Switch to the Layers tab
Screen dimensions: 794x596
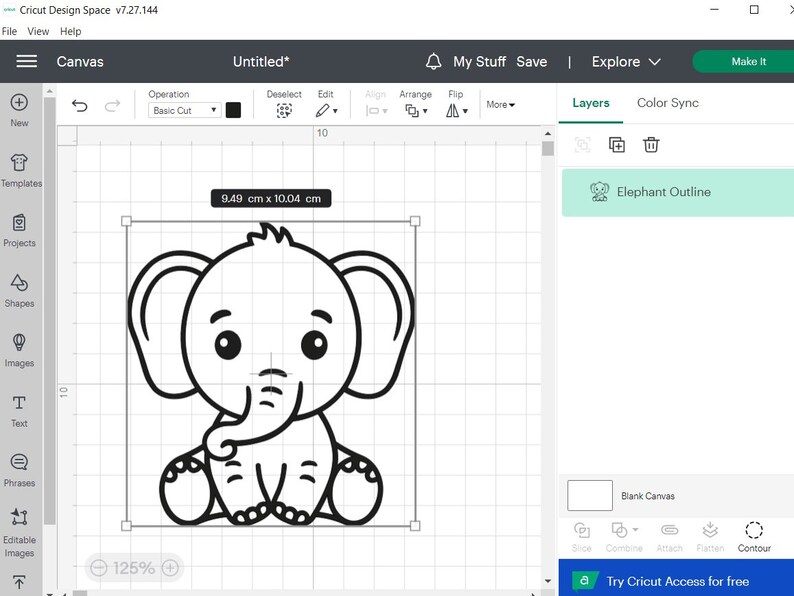click(x=591, y=103)
